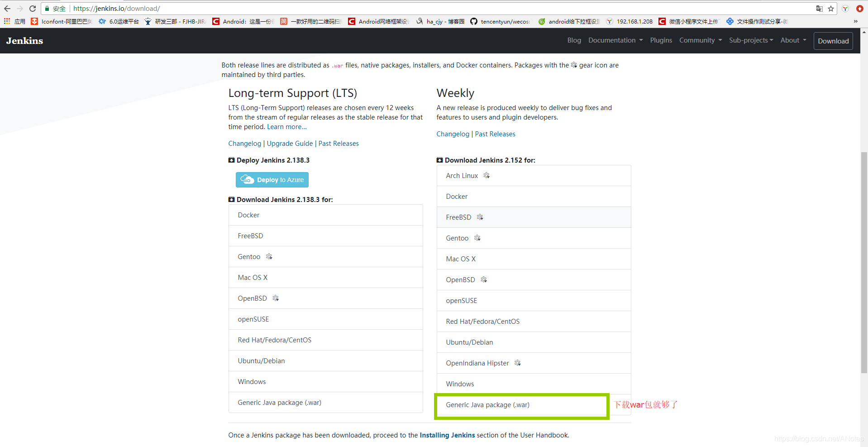868x447 pixels.
Task: Open the Iconfont bookmark
Action: (62, 21)
